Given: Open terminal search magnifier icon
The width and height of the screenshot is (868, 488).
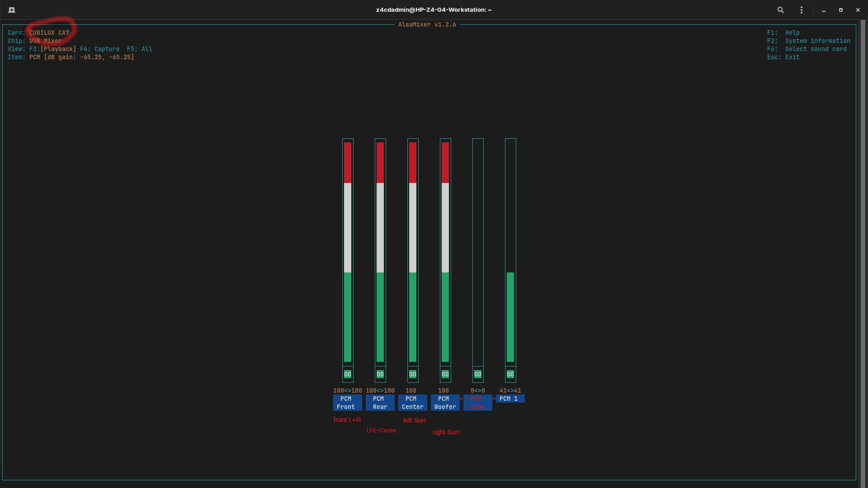Looking at the screenshot, I should [x=780, y=10].
